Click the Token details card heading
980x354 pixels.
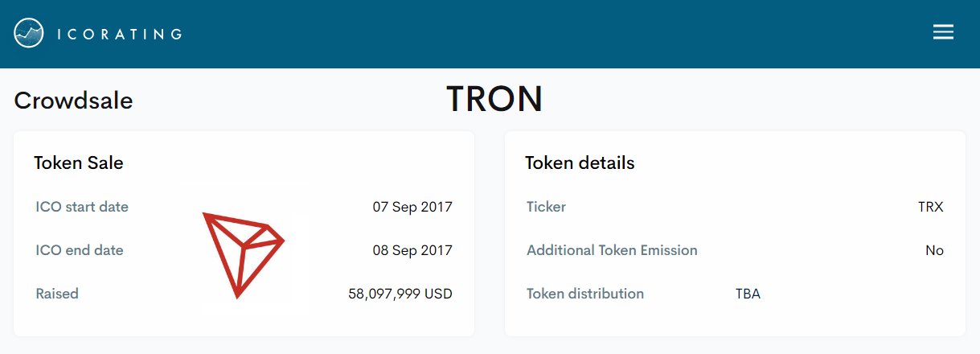(x=580, y=163)
